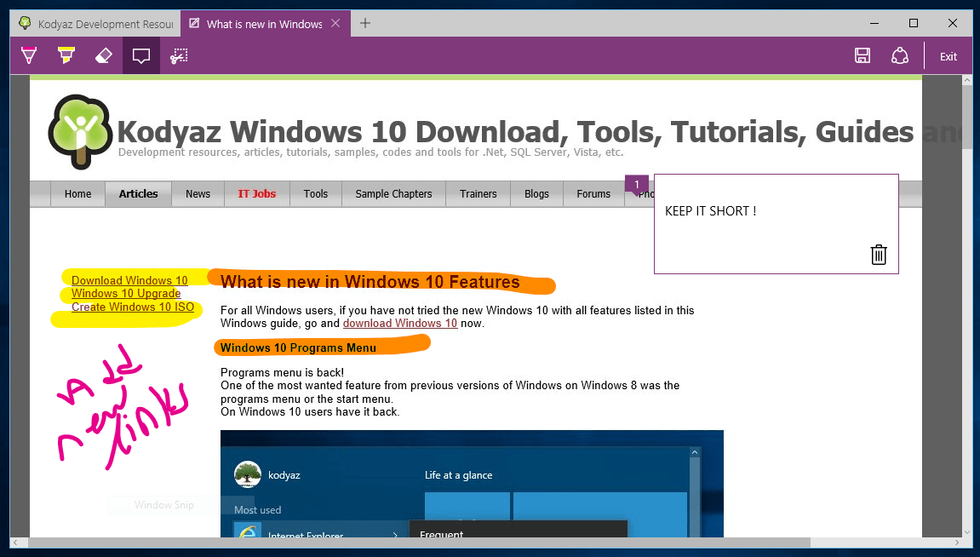Image resolution: width=980 pixels, height=557 pixels.
Task: Open a new browser tab
Action: tap(365, 23)
